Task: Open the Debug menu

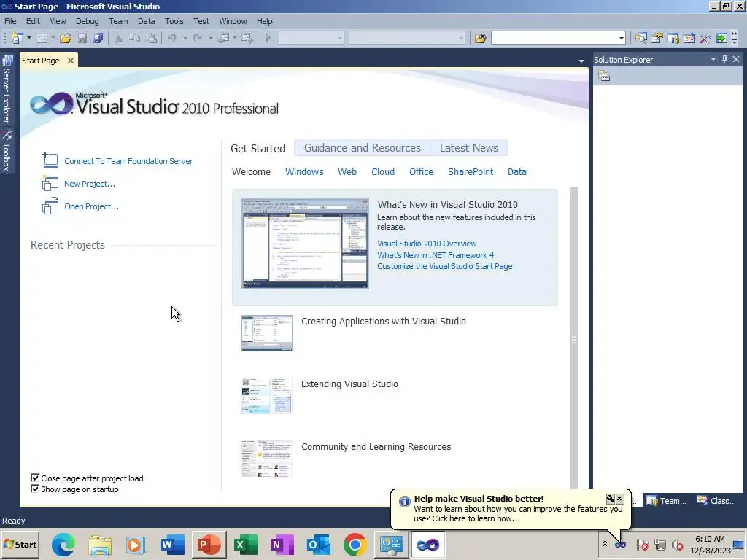Action: click(x=88, y=21)
